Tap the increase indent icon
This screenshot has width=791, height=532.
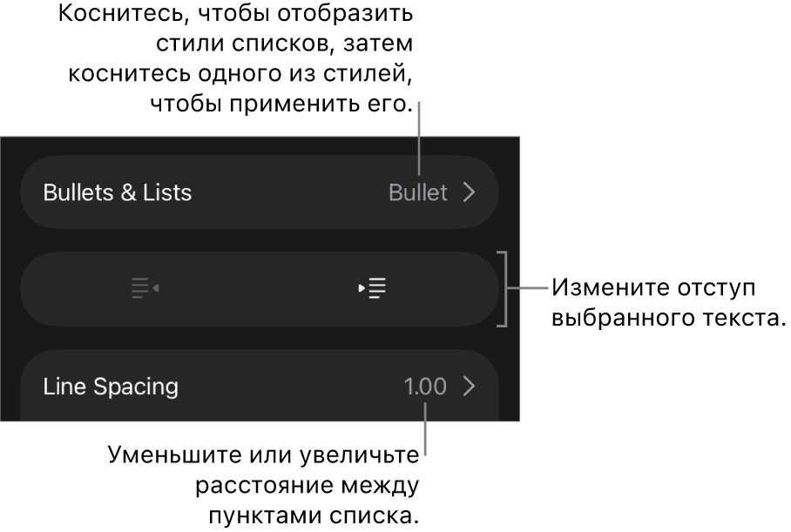click(372, 288)
